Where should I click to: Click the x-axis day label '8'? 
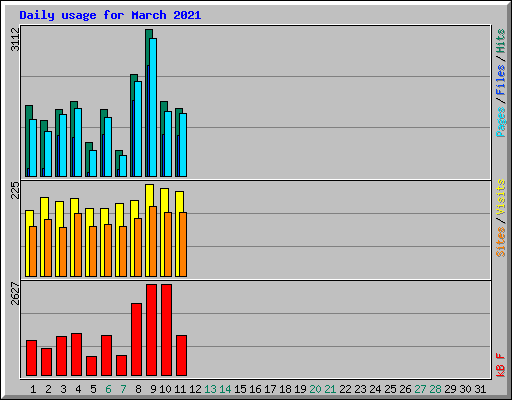coord(138,389)
